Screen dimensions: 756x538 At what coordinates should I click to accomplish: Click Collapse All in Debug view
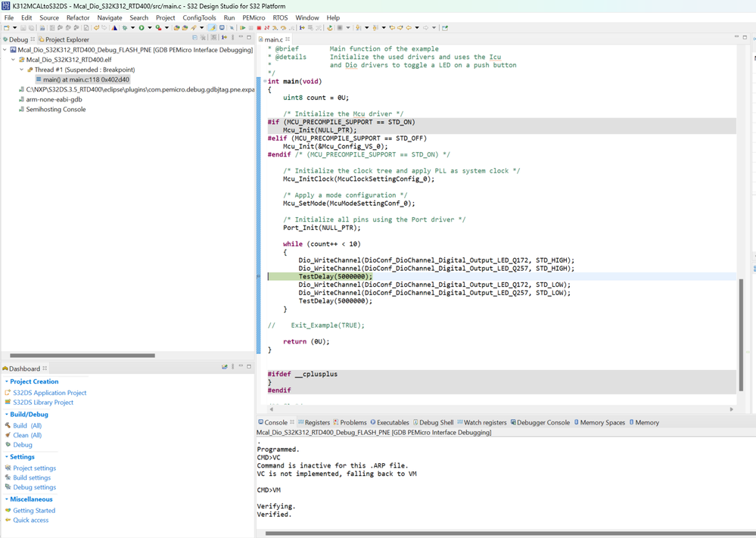[194, 37]
